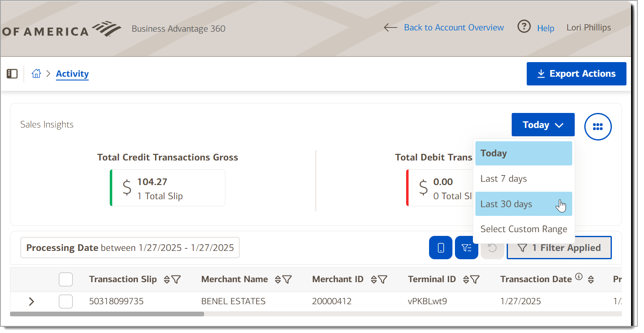Open the Help link

[546, 28]
